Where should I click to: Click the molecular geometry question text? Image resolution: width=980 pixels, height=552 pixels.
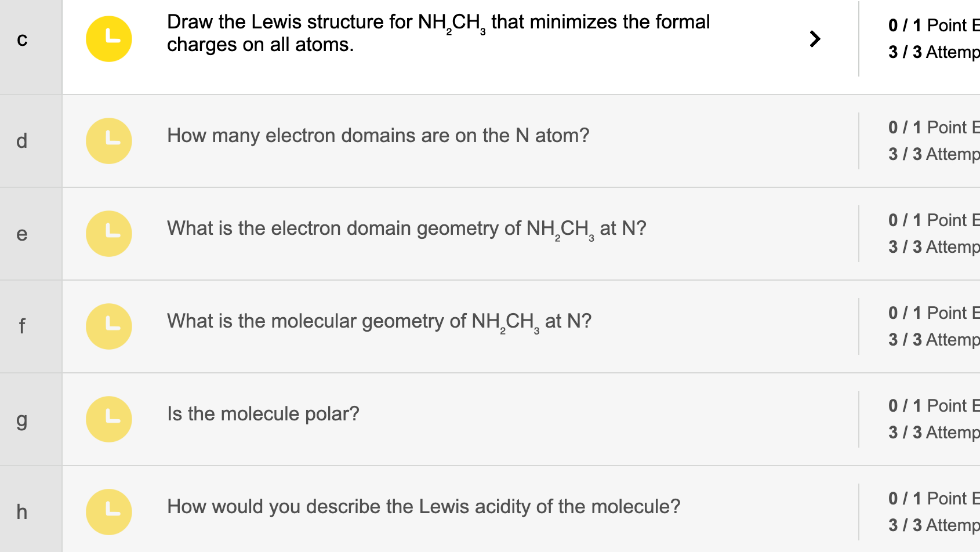tap(379, 321)
